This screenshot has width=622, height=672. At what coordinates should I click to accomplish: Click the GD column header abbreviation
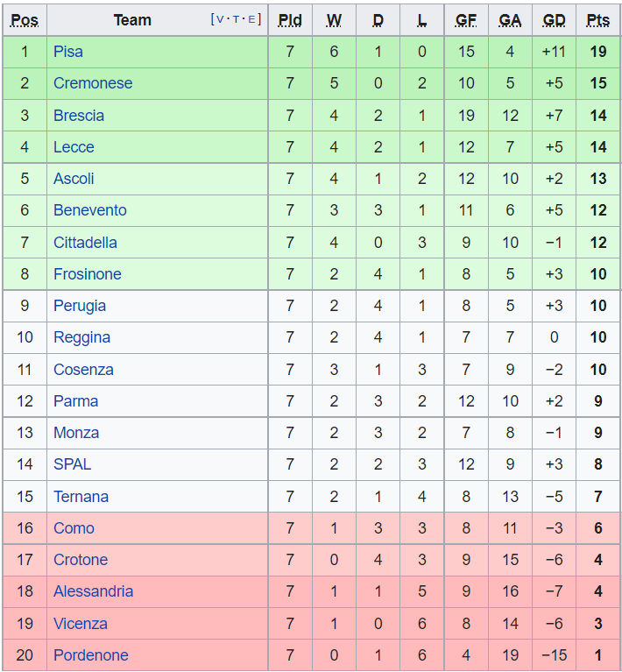pos(554,20)
